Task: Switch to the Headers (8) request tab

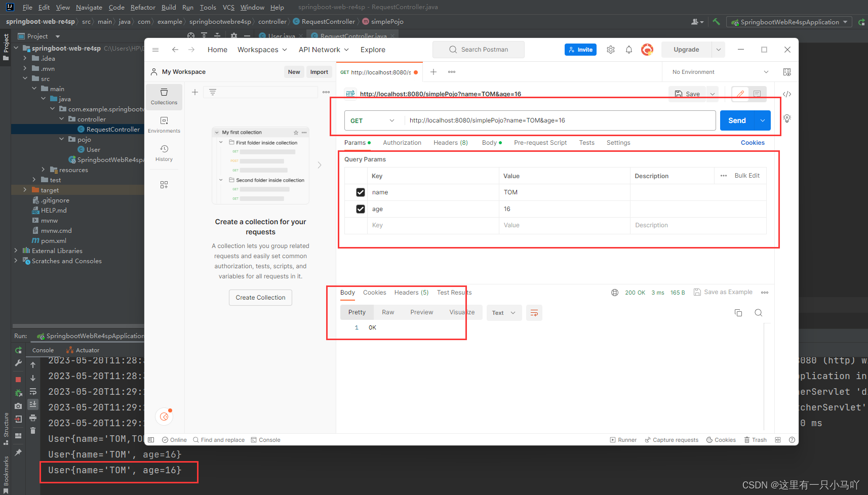Action: [451, 143]
